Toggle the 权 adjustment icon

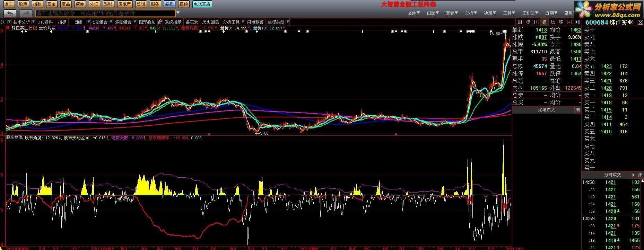545,22
